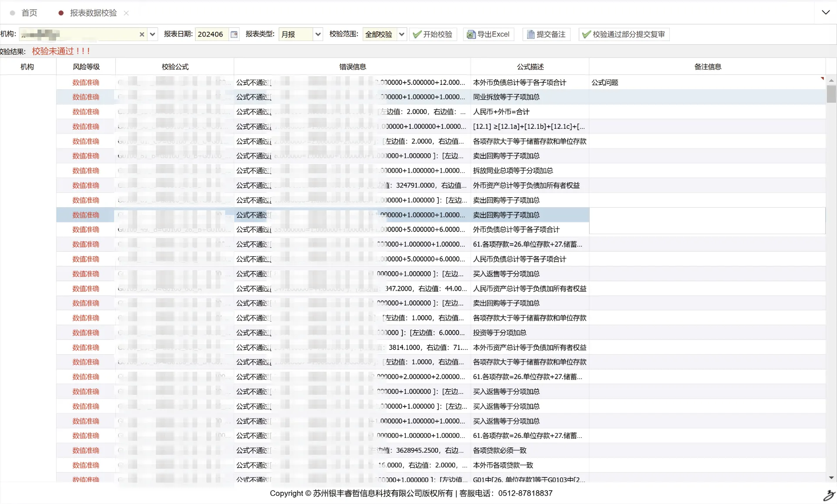Sort by the 风险等级 column header

click(x=86, y=67)
